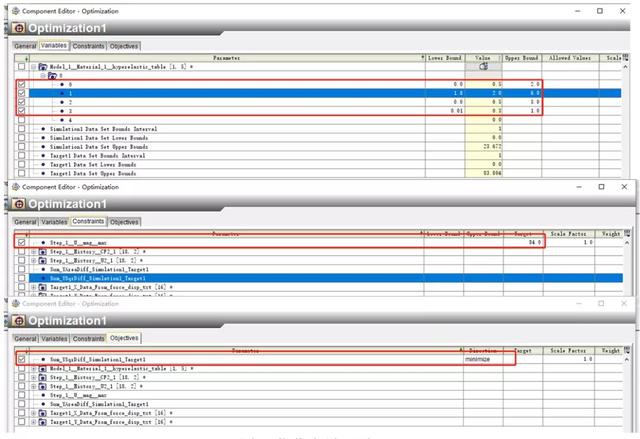Open the Objectives tab in the Variables window
Screen dimensions: 640x439
(x=125, y=46)
